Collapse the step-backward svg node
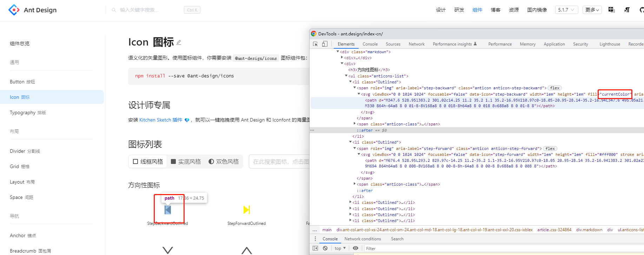 (x=359, y=94)
